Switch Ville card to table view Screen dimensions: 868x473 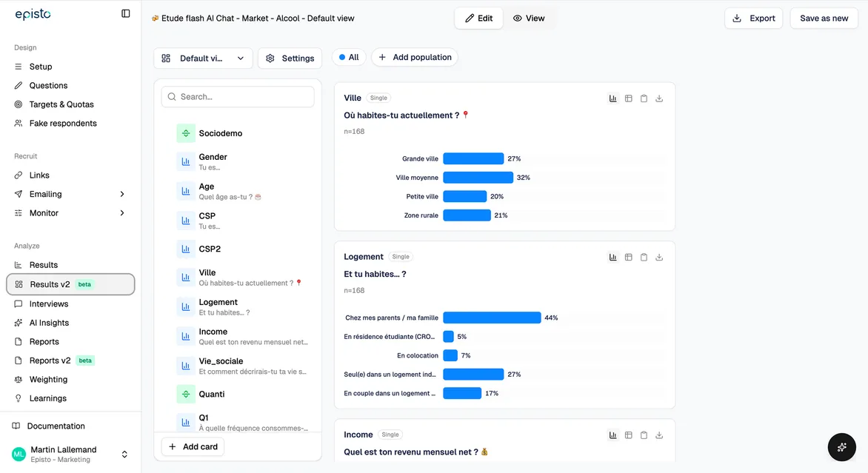click(628, 98)
